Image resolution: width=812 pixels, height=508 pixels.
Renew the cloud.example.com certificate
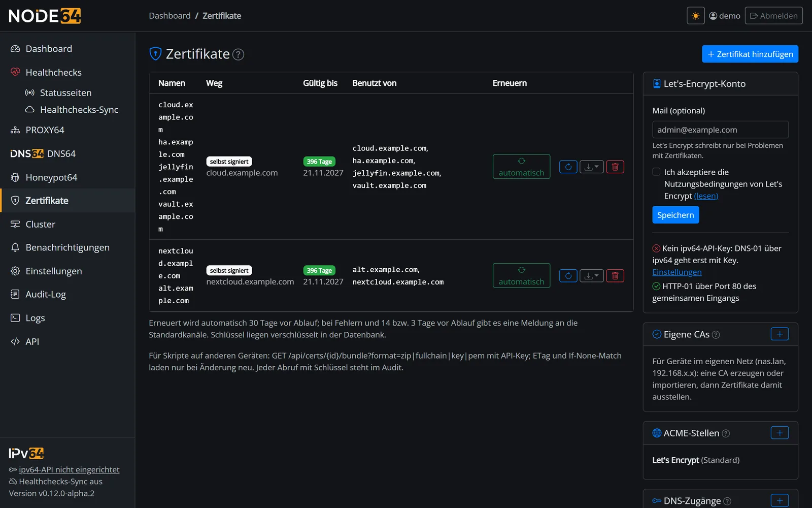[568, 167]
